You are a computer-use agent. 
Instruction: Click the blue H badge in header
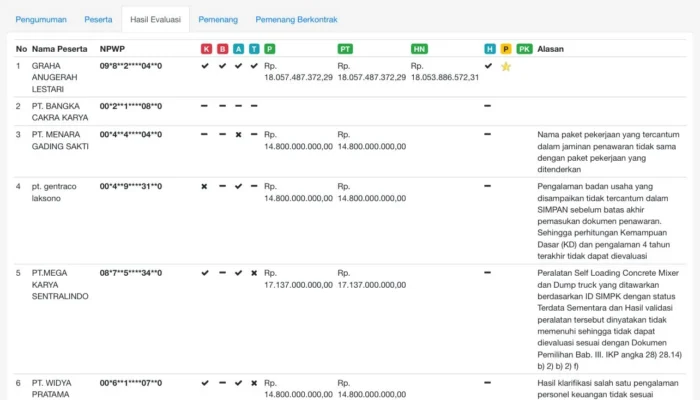click(490, 49)
